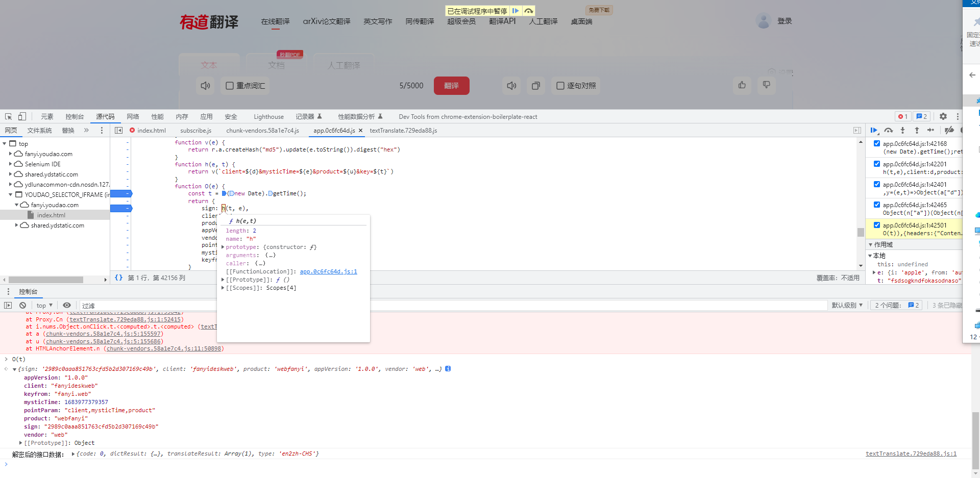Give the translation a thumbs up
Screen dimensions: 980x478
tap(742, 85)
